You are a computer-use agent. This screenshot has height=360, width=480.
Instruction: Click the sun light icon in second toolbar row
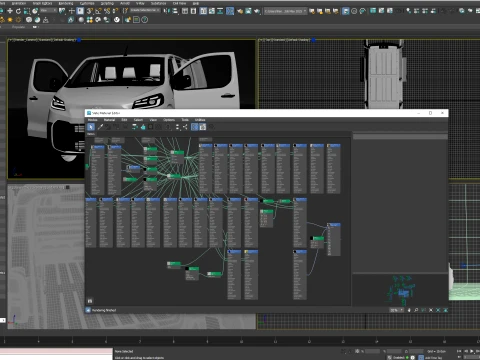pos(10,20)
